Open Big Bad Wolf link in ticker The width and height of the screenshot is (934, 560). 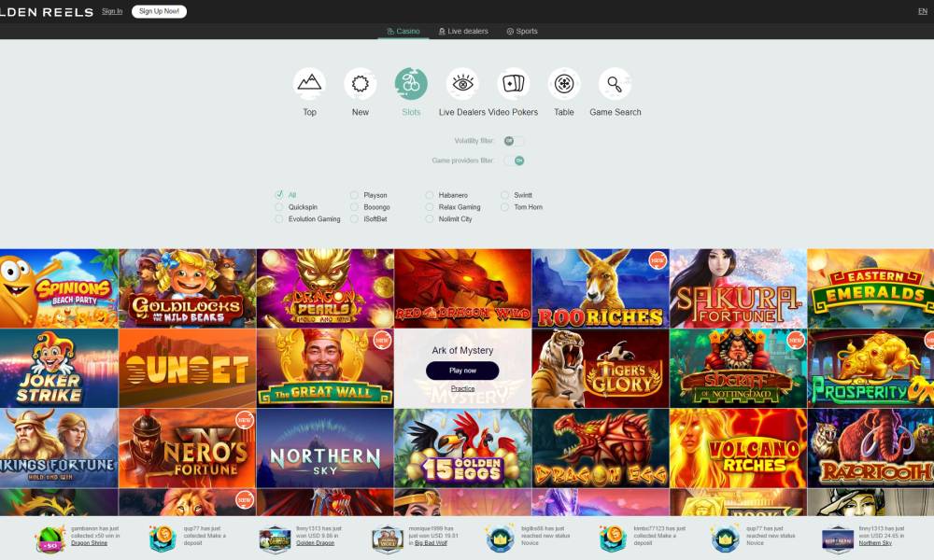pyautogui.click(x=432, y=543)
